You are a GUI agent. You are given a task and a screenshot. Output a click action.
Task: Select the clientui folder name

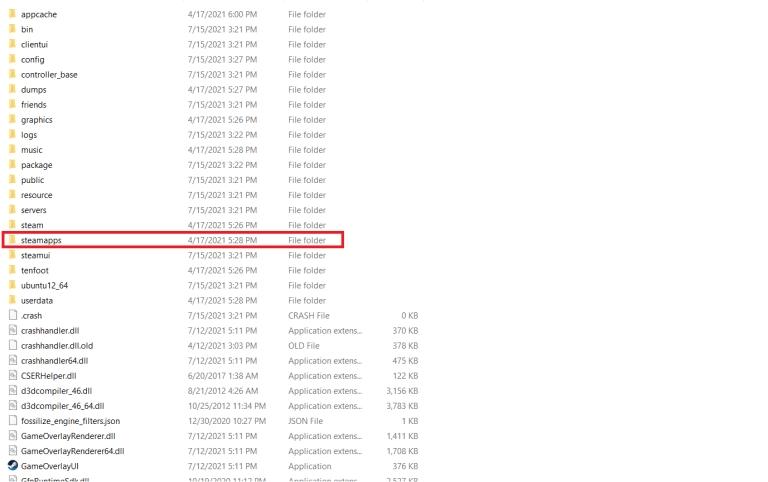point(34,45)
